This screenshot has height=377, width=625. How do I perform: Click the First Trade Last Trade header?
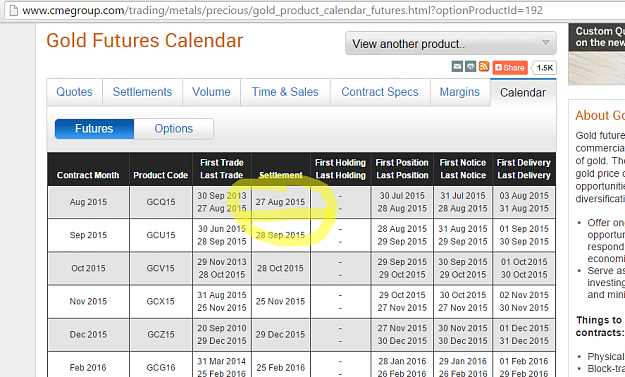tap(222, 169)
